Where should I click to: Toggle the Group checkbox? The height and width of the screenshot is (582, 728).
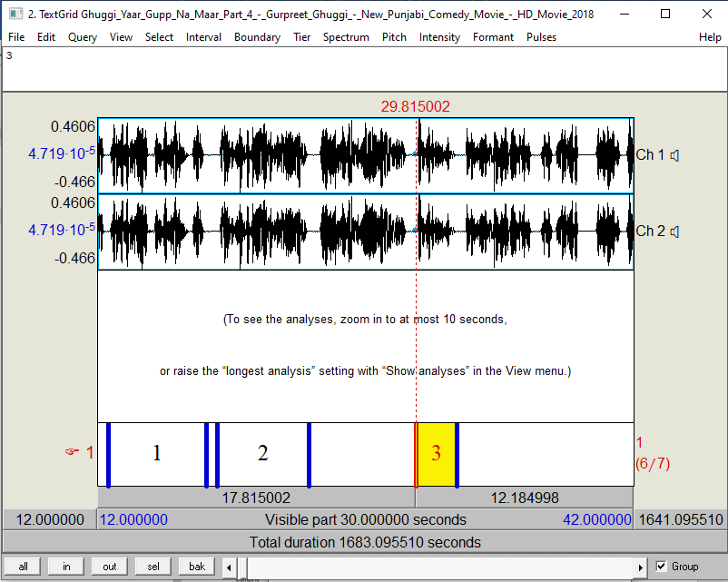659,566
